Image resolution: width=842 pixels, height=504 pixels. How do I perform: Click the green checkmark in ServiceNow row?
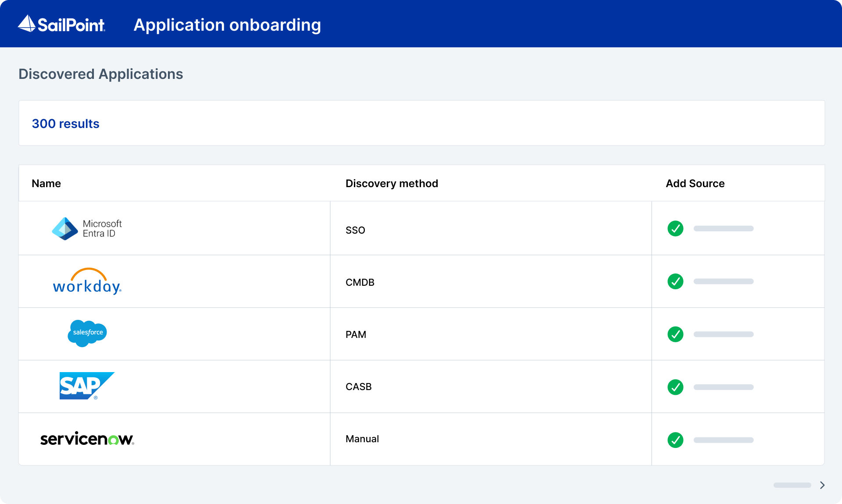tap(675, 440)
